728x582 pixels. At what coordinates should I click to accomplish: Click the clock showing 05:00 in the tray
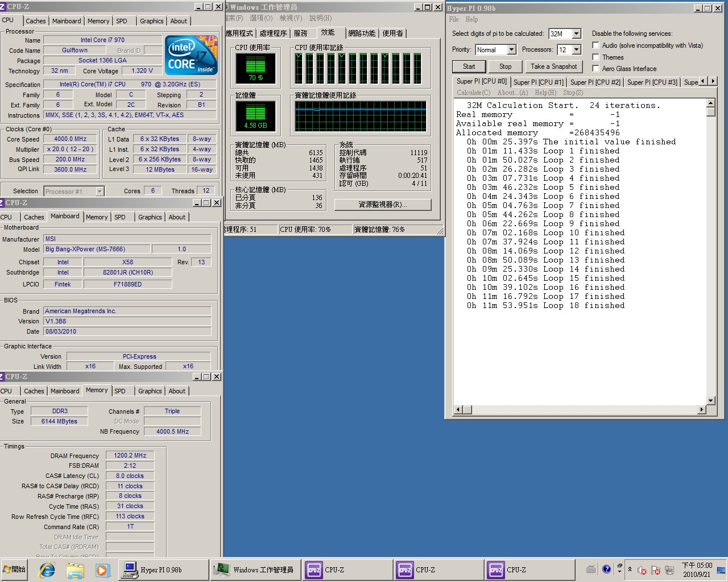tap(697, 569)
